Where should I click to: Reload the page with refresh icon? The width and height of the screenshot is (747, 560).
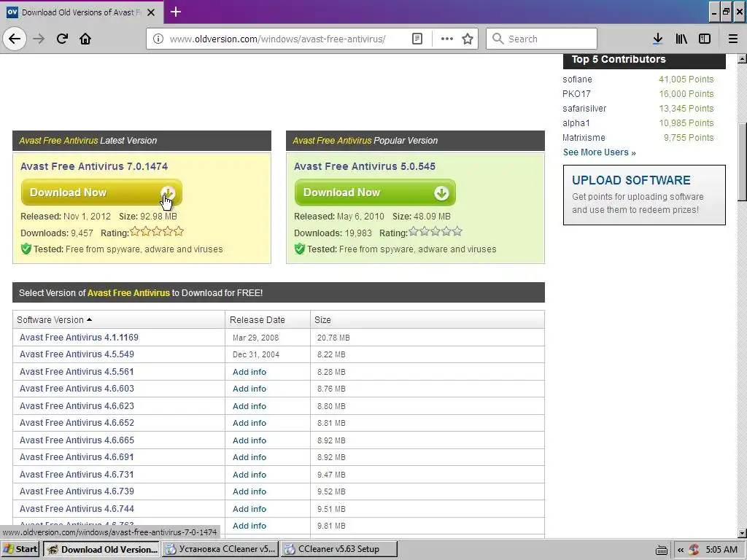(x=62, y=39)
